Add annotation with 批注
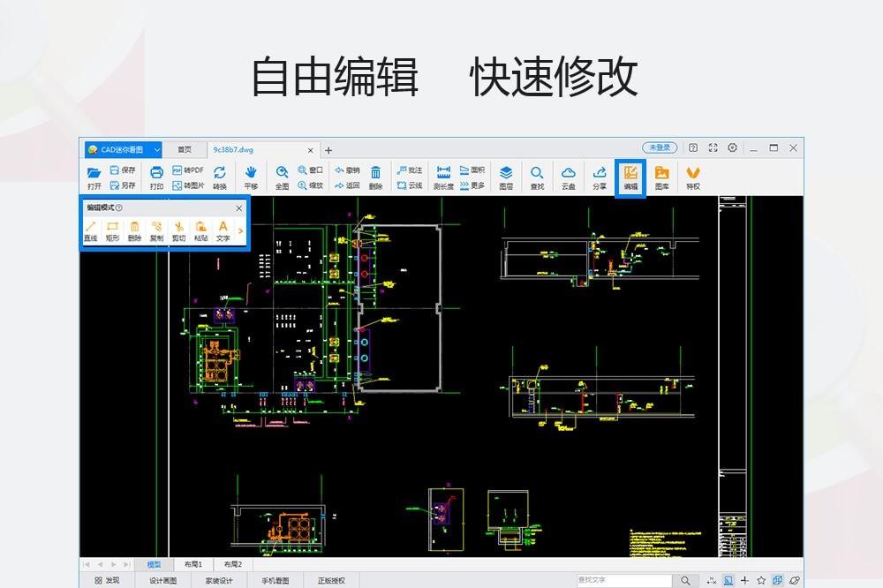This screenshot has width=883, height=588. (x=410, y=170)
